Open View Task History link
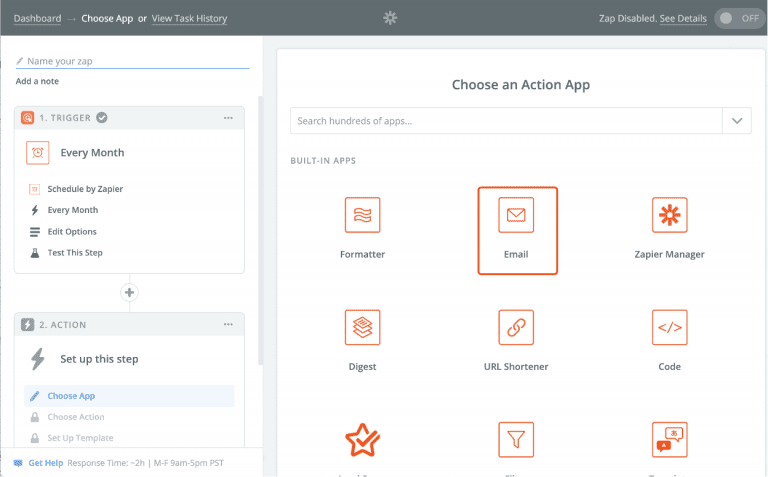 pos(189,18)
